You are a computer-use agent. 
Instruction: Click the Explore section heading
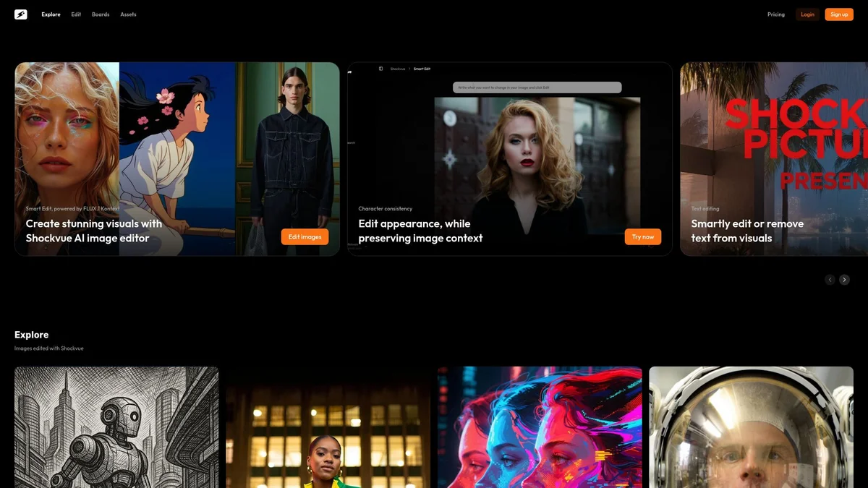click(x=32, y=335)
